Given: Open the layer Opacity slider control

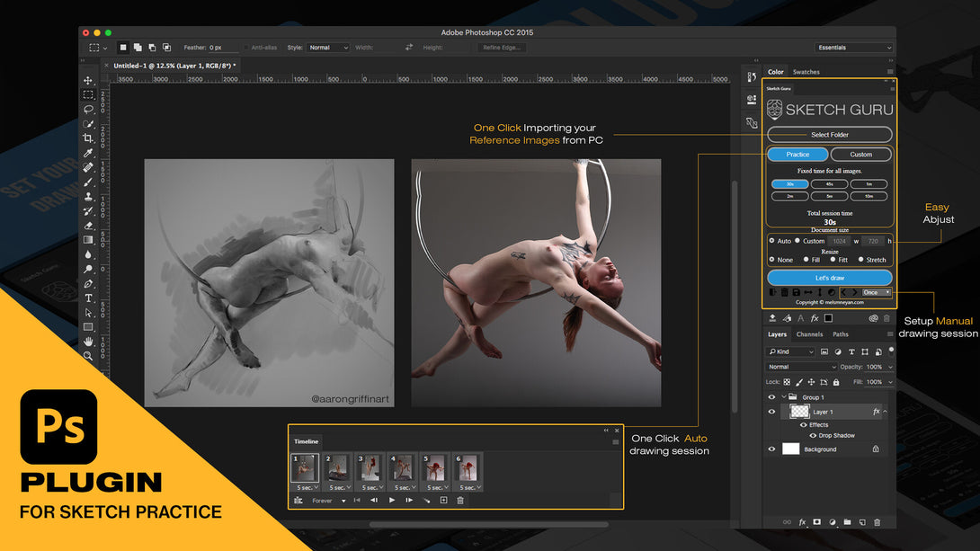Looking at the screenshot, I should pyautogui.click(x=890, y=367).
